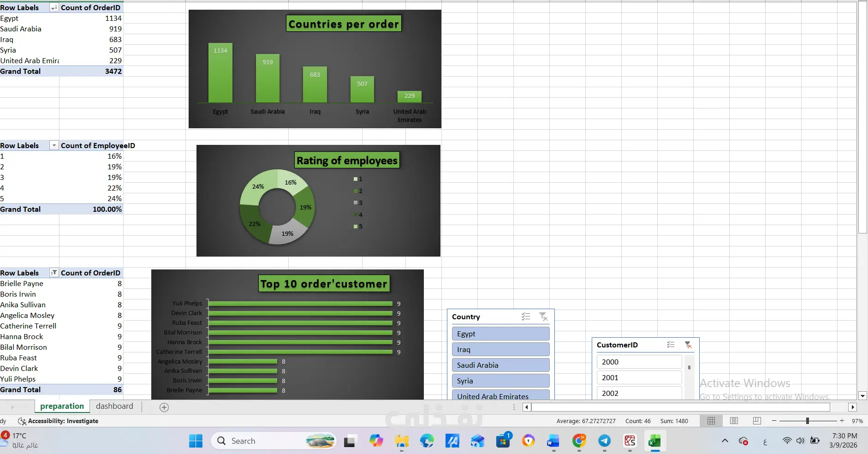Open the volume tray icon
This screenshot has height=454, width=868.
coord(800,441)
